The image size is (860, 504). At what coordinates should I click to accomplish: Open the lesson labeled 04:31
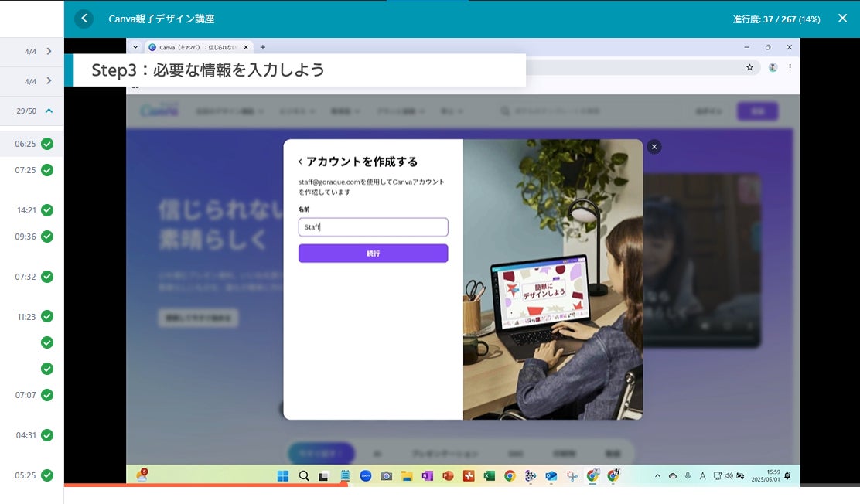click(26, 435)
